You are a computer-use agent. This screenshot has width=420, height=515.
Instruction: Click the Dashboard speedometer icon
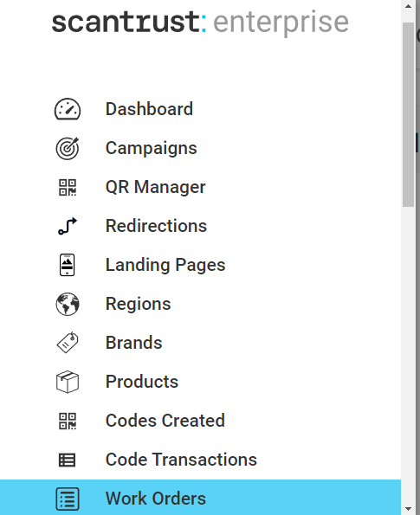68,109
